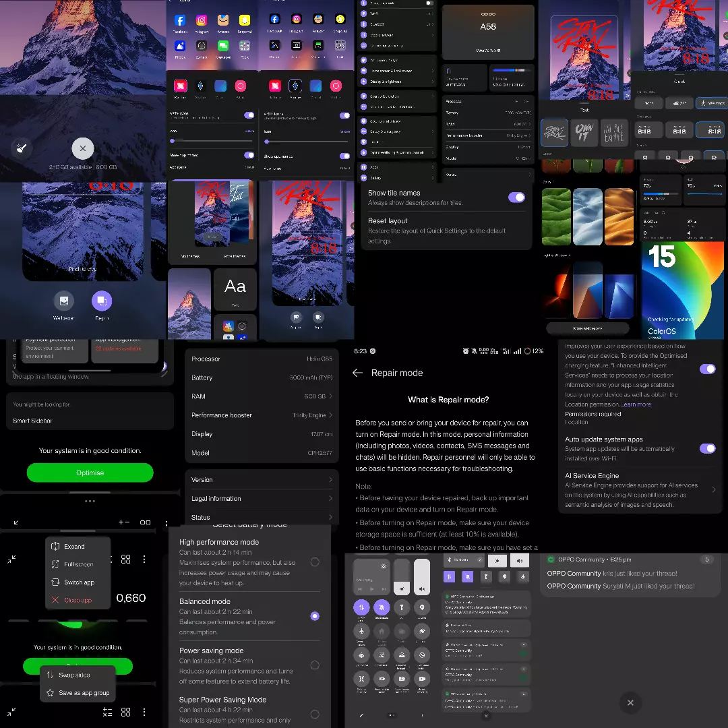Tap the round battery saver quick settings tile
Image resolution: width=728 pixels, height=728 pixels.
[x=382, y=679]
